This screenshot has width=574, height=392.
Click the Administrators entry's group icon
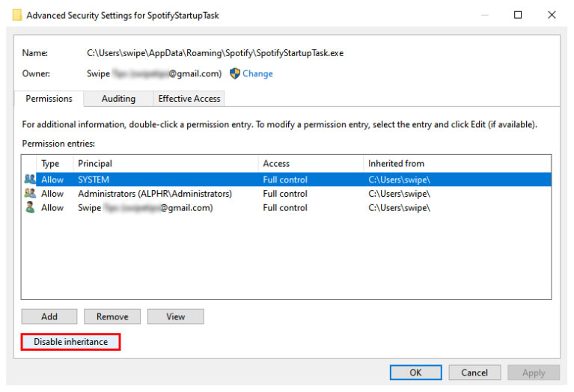tap(30, 194)
